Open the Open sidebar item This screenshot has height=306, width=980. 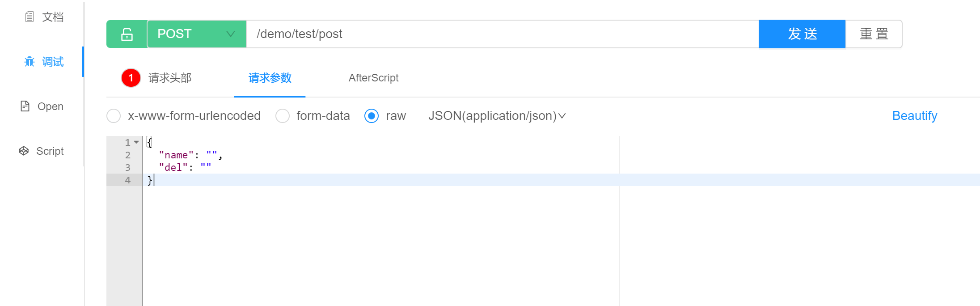tap(42, 106)
